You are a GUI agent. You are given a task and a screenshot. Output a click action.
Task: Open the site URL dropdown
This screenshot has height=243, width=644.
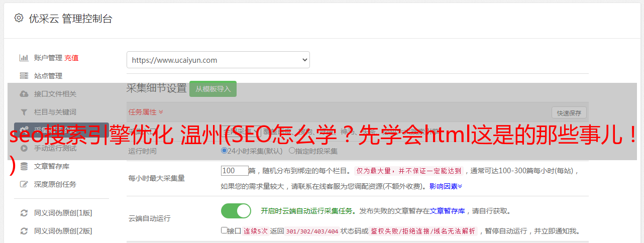tap(218, 60)
